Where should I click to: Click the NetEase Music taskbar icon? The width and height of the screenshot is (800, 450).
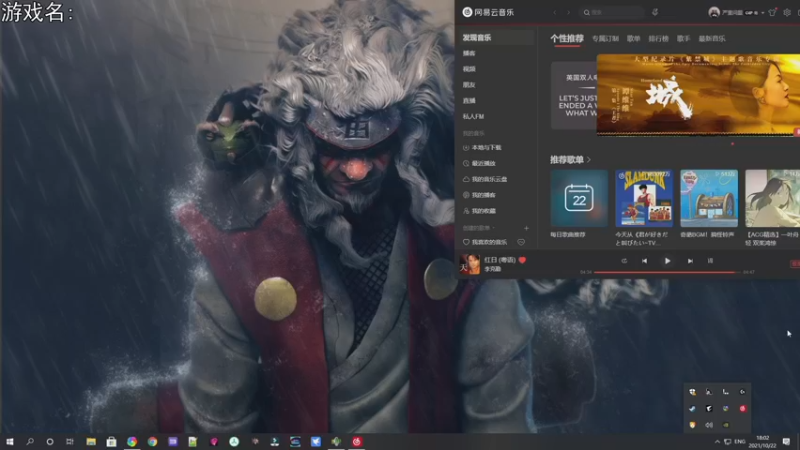coord(357,441)
